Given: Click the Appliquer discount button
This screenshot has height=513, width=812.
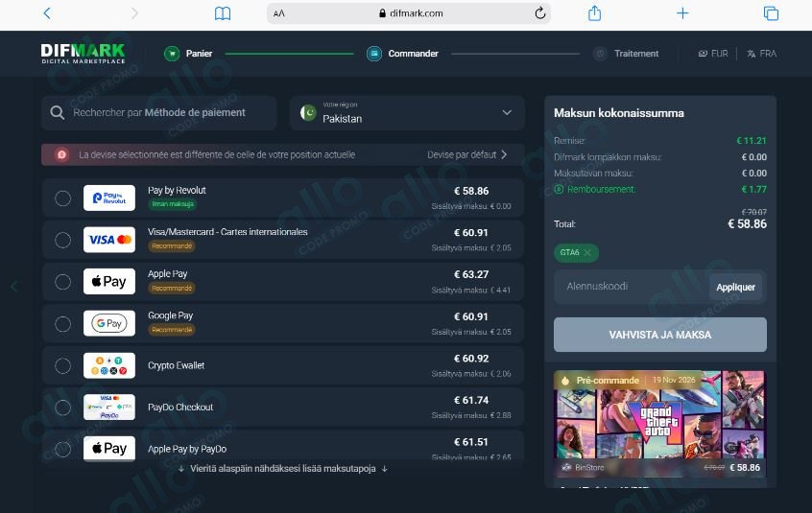Looking at the screenshot, I should [735, 287].
